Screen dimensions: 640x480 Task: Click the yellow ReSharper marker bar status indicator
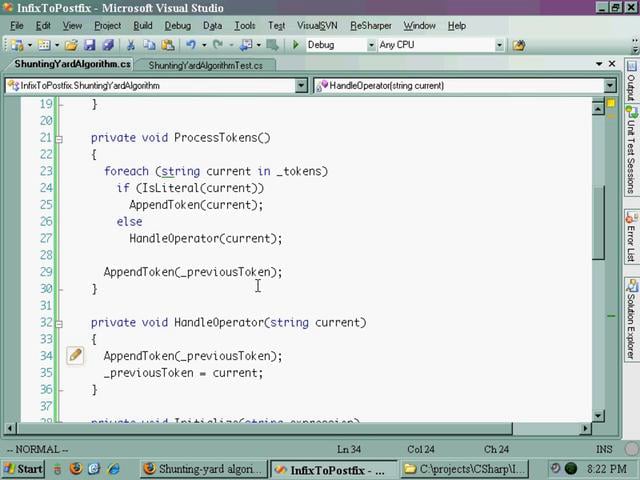click(x=611, y=104)
